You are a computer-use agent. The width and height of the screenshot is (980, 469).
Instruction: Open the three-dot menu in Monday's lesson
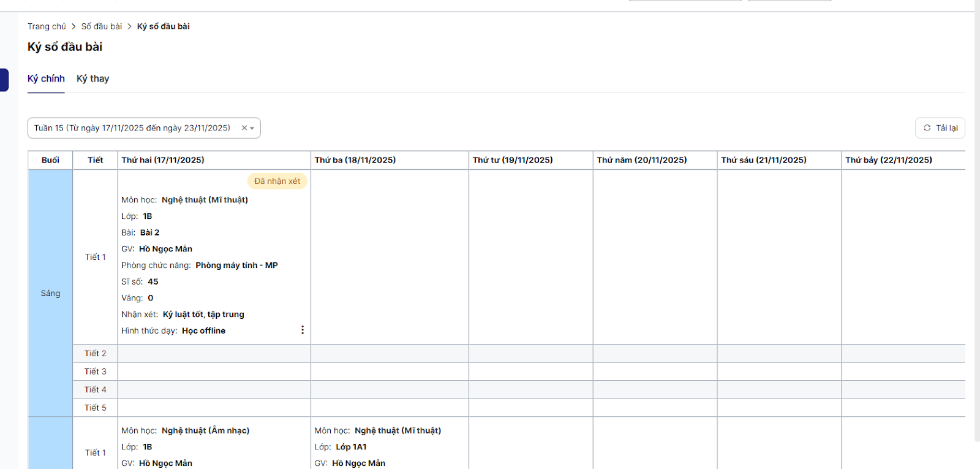pyautogui.click(x=302, y=330)
